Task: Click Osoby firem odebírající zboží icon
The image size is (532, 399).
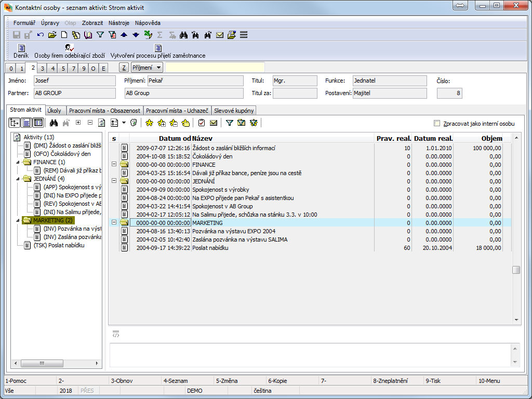Action: pyautogui.click(x=70, y=51)
